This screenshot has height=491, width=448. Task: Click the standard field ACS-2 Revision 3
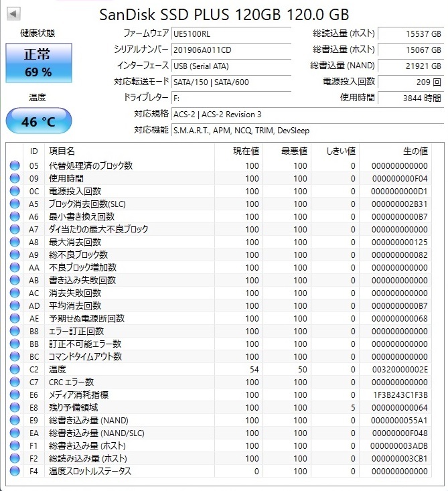point(307,114)
